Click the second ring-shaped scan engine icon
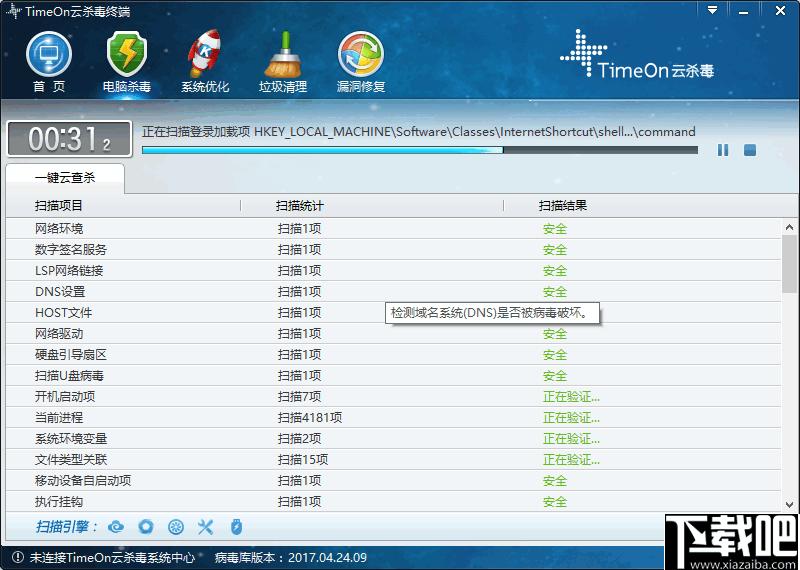 pos(146,527)
